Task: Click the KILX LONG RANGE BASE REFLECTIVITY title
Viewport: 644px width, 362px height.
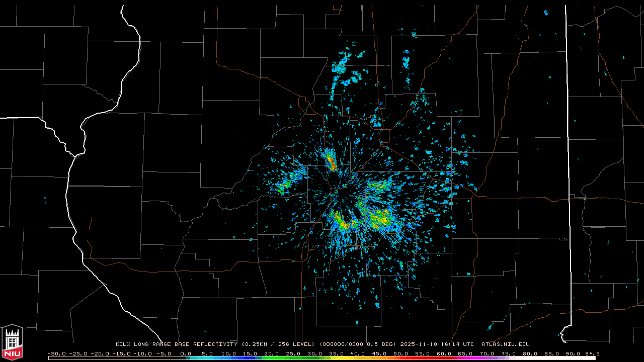Action: (x=176, y=344)
